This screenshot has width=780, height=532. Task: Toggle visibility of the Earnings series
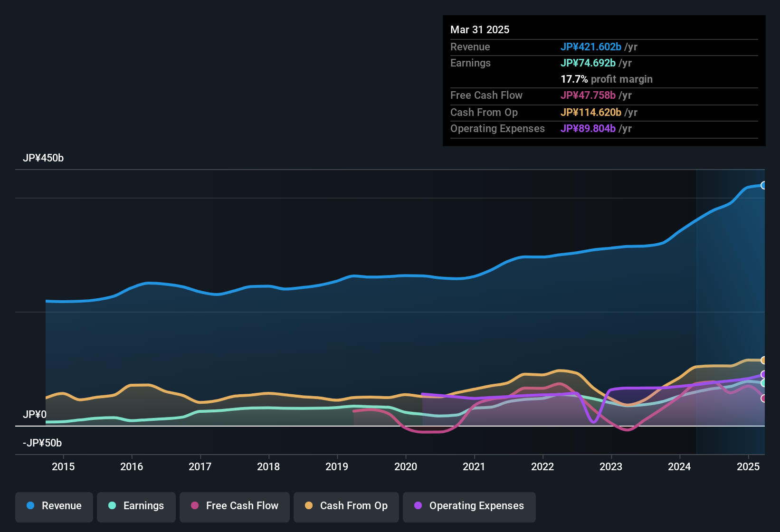click(136, 506)
